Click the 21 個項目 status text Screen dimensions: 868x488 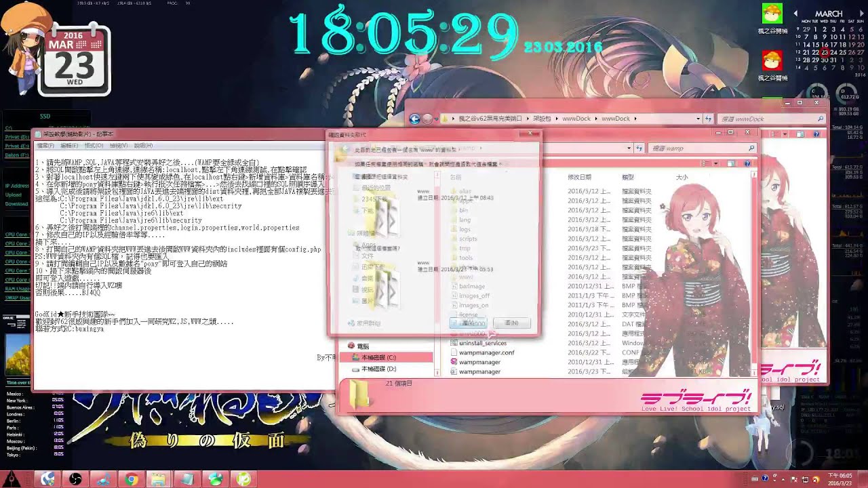pos(399,384)
